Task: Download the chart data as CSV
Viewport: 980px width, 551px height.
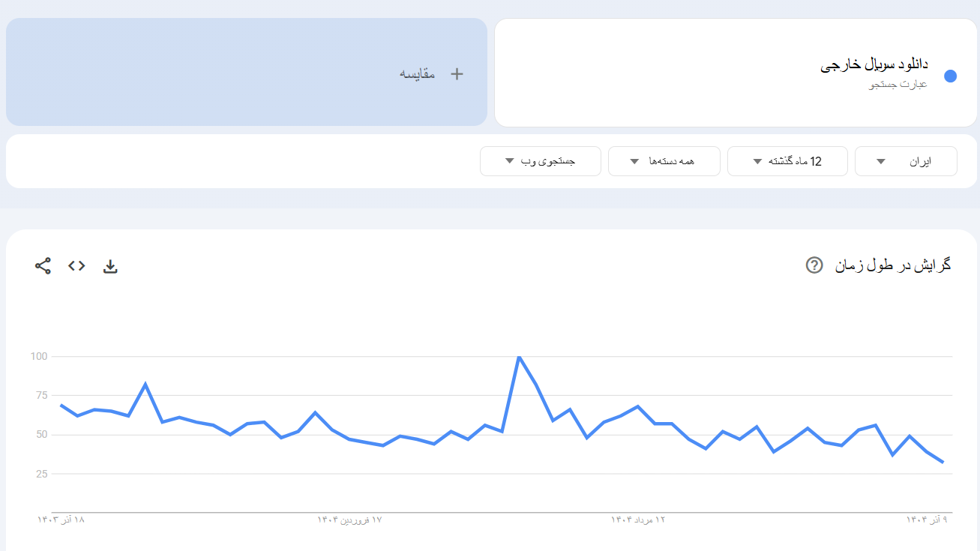Action: 110,266
